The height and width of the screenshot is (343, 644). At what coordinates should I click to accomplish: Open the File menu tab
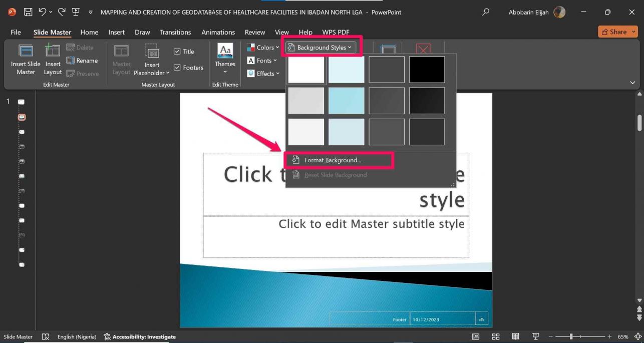coord(16,32)
